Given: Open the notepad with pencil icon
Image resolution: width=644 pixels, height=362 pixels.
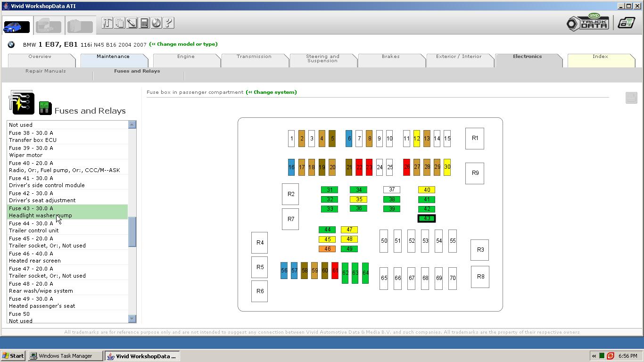Looking at the screenshot, I should click(132, 23).
